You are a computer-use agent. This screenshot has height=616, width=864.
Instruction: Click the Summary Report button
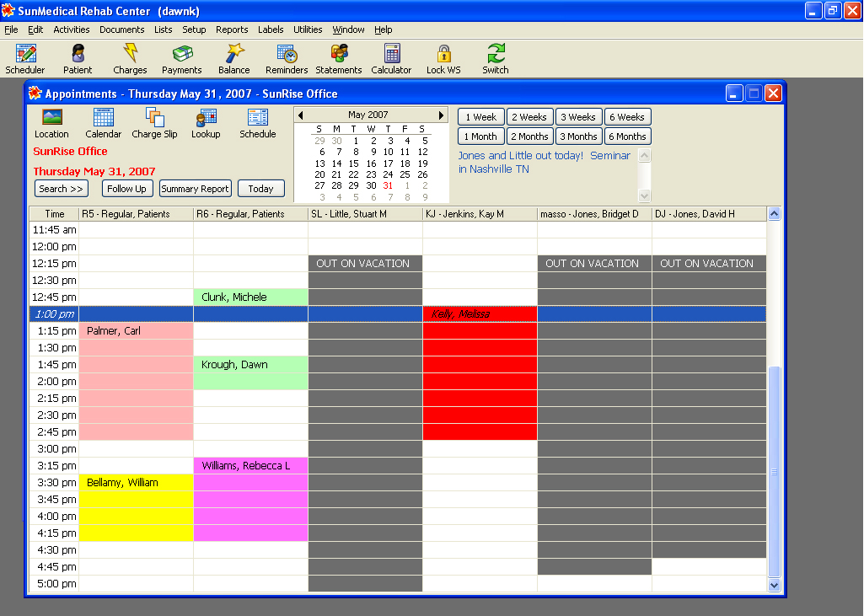[195, 189]
